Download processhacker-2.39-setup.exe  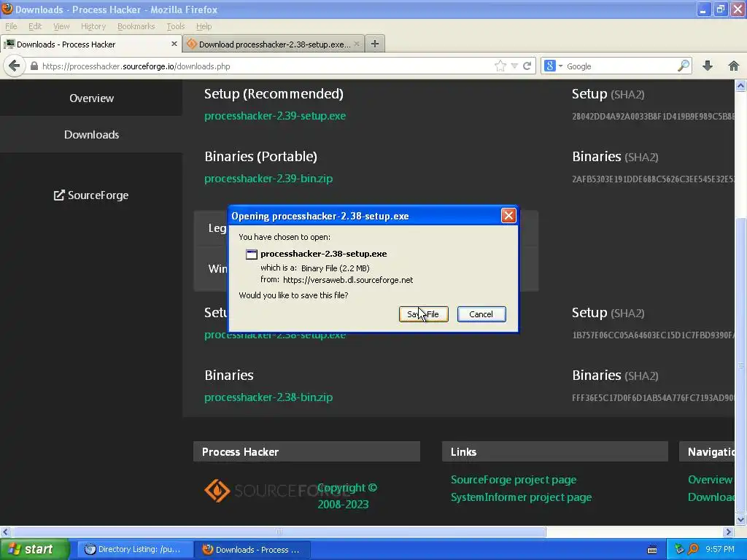tap(275, 116)
